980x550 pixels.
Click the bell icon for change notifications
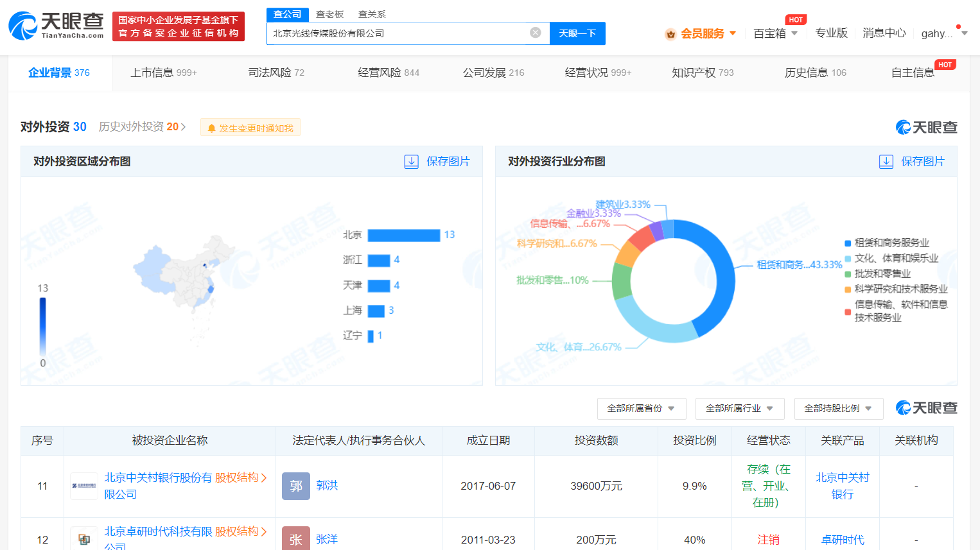coord(212,127)
